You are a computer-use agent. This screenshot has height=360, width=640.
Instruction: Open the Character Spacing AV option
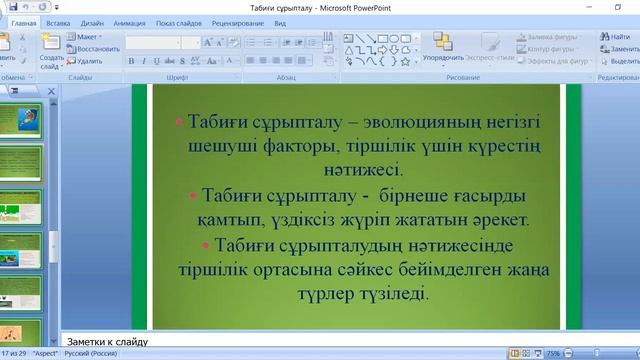[x=196, y=61]
